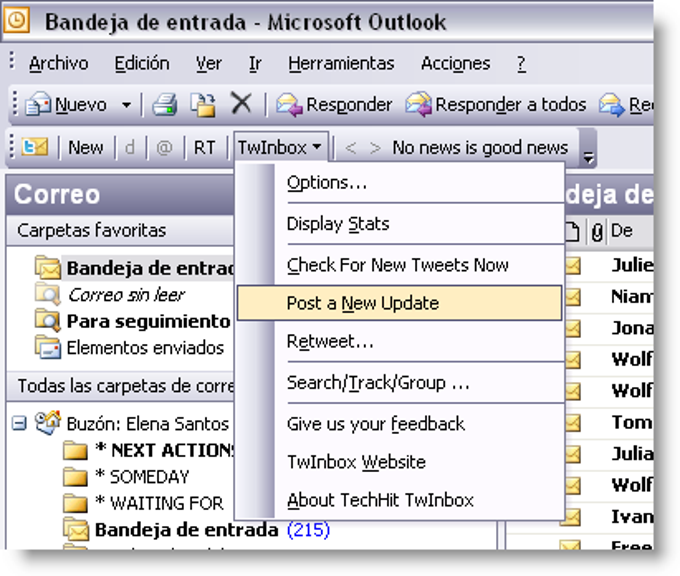The height and width of the screenshot is (576, 680).
Task: Click the No news is good news text
Action: coord(480,148)
